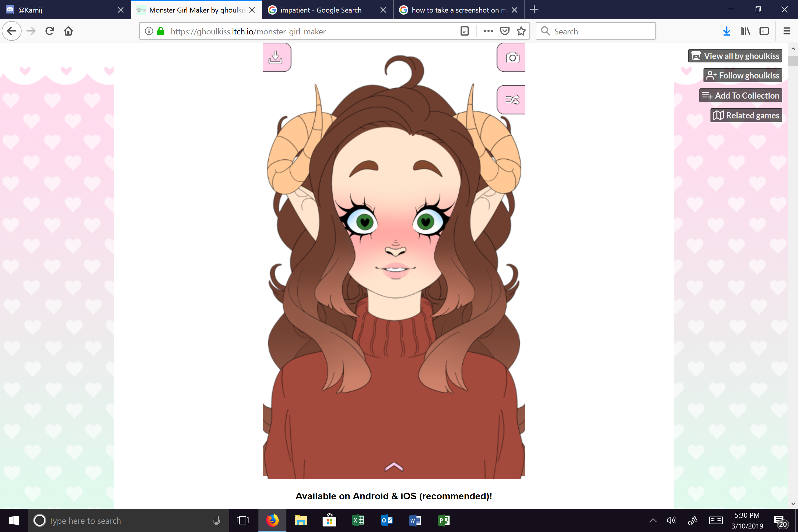
Task: Download the character image in the game
Action: click(276, 57)
